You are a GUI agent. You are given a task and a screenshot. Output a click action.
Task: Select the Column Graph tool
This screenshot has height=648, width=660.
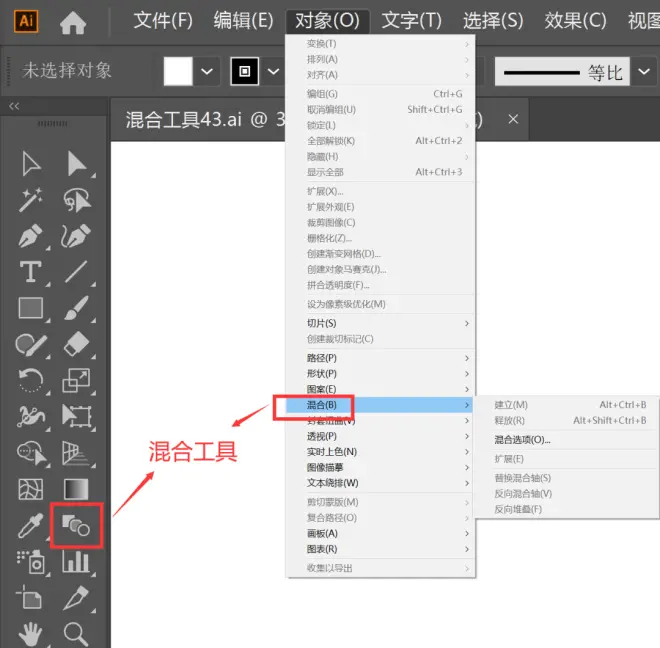pos(76,562)
